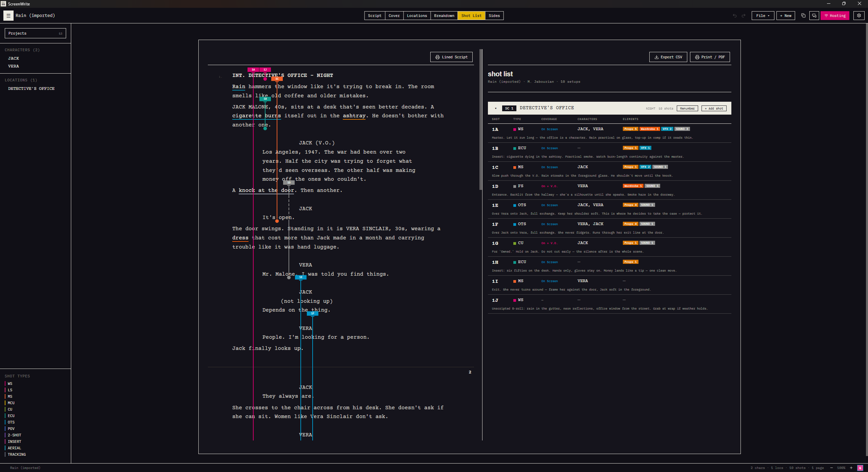Open the Projects selector box
The width and height of the screenshot is (868, 472).
(35, 33)
